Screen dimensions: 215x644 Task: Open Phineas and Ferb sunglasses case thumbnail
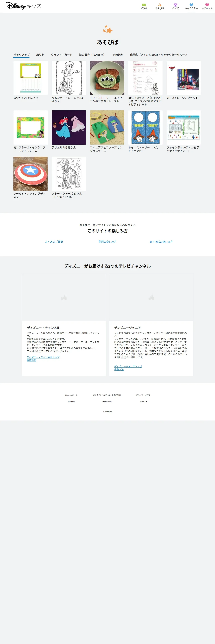pyautogui.click(x=107, y=128)
